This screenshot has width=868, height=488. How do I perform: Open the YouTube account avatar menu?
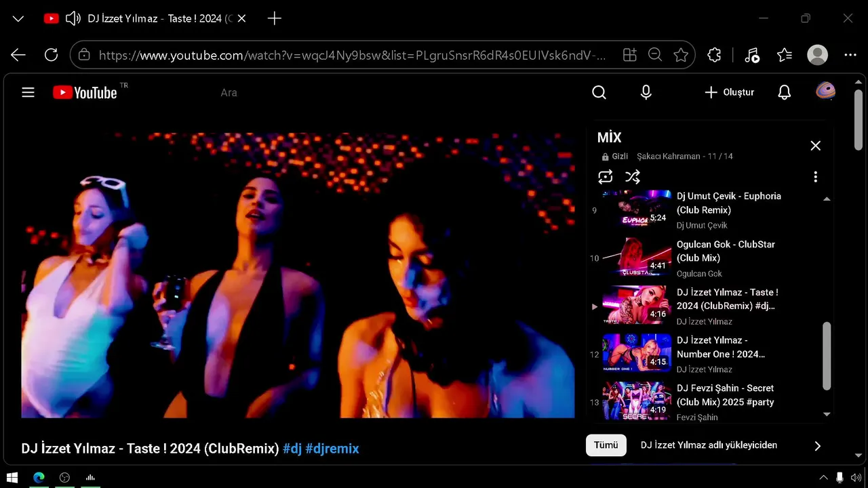tap(825, 91)
